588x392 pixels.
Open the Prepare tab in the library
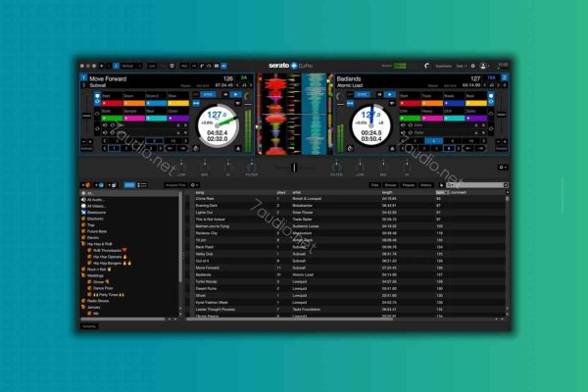tap(409, 185)
